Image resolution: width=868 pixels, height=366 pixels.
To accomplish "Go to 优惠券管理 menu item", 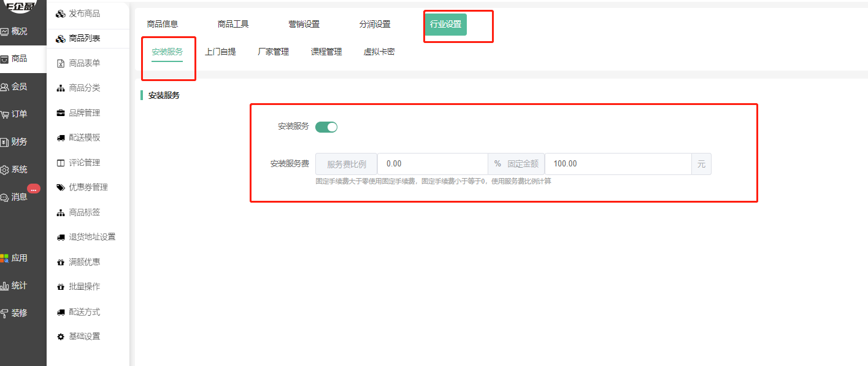I will 88,187.
